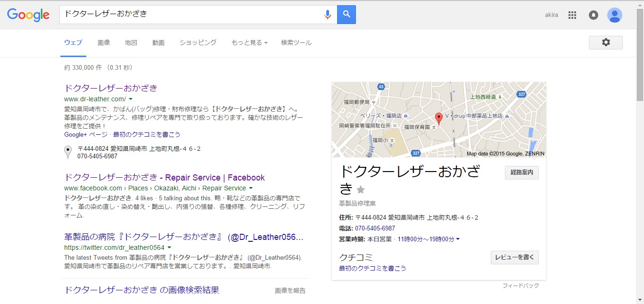Click the Google logo

pyautogui.click(x=28, y=15)
